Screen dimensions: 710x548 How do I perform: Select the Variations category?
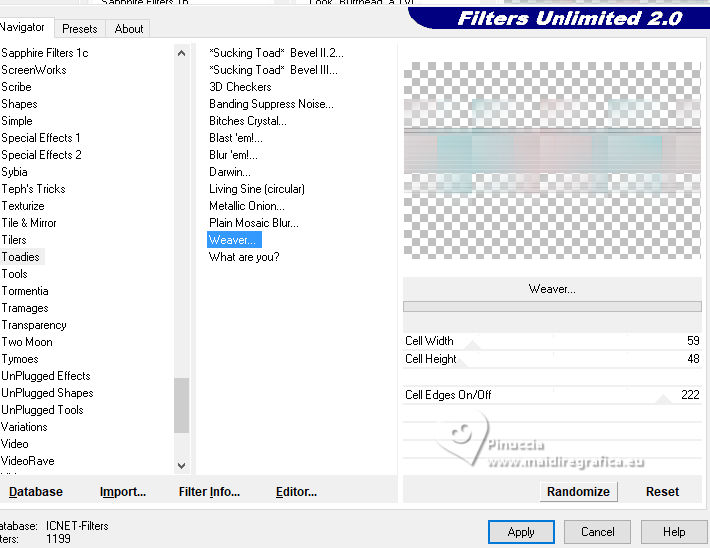24,427
